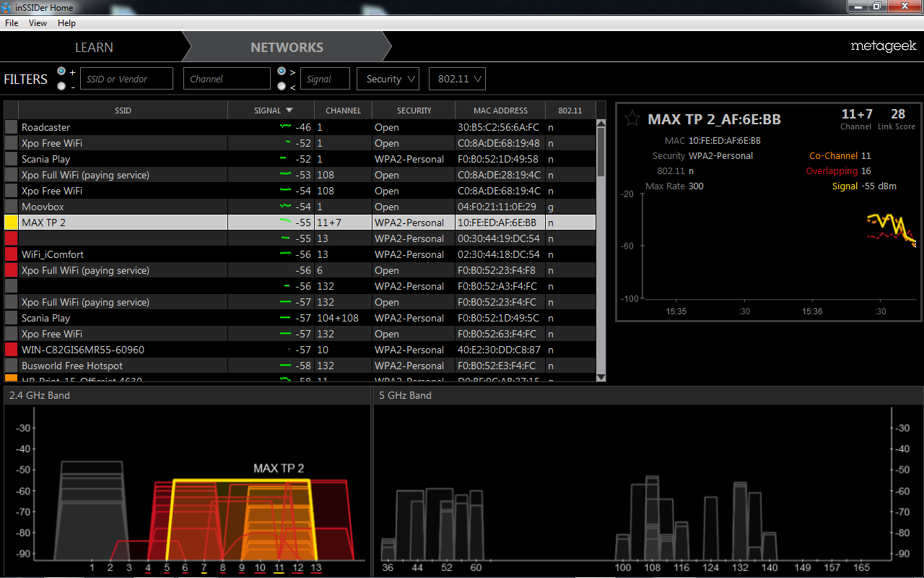Click the network list scrollbar thumb

601,152
